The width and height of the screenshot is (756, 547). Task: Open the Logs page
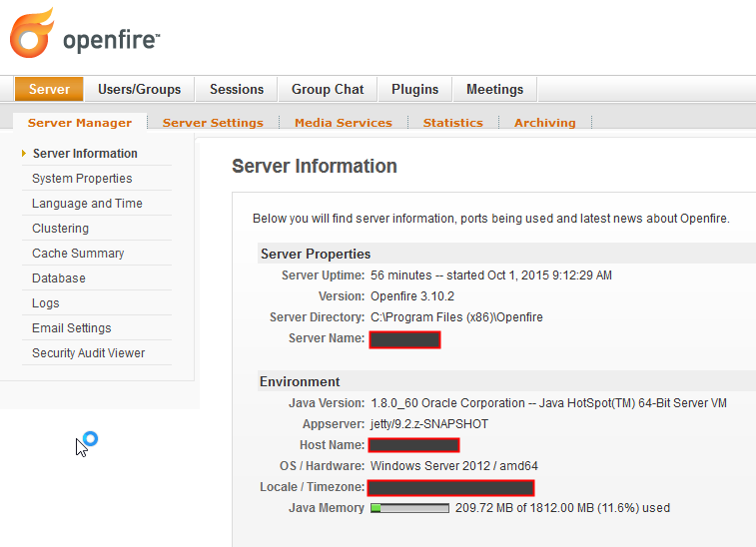46,303
